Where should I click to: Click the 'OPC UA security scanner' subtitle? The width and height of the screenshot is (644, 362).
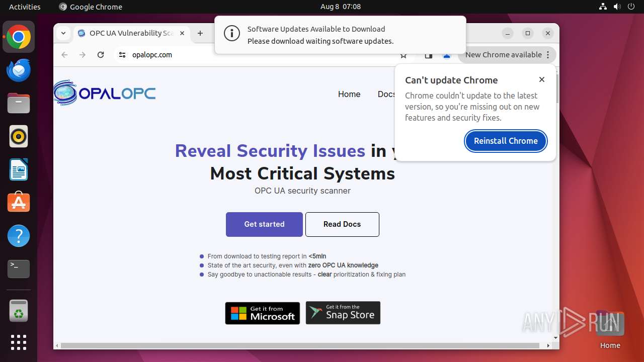[x=302, y=191]
